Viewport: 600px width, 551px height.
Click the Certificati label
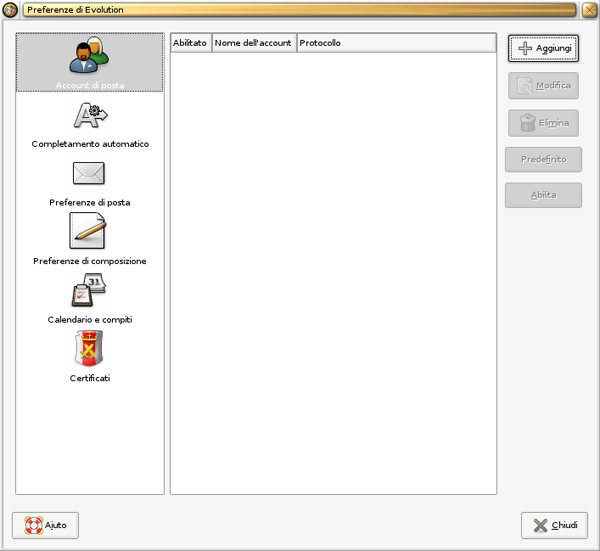tap(90, 378)
